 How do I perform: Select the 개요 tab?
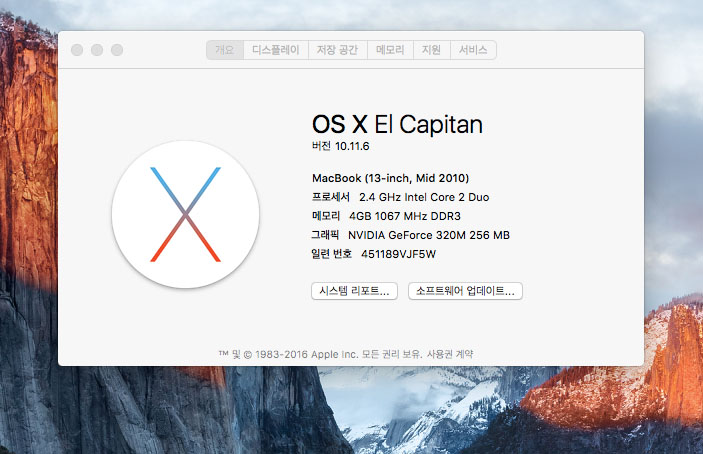point(226,50)
